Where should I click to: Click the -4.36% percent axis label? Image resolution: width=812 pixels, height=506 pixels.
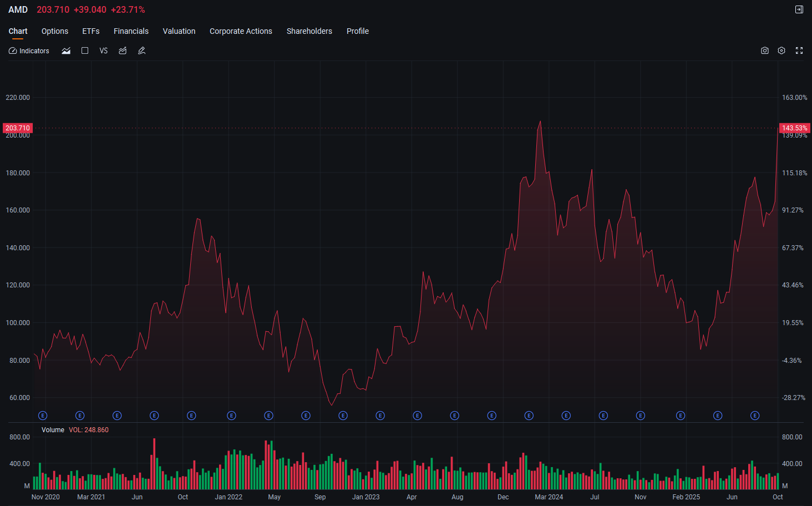[x=792, y=361]
